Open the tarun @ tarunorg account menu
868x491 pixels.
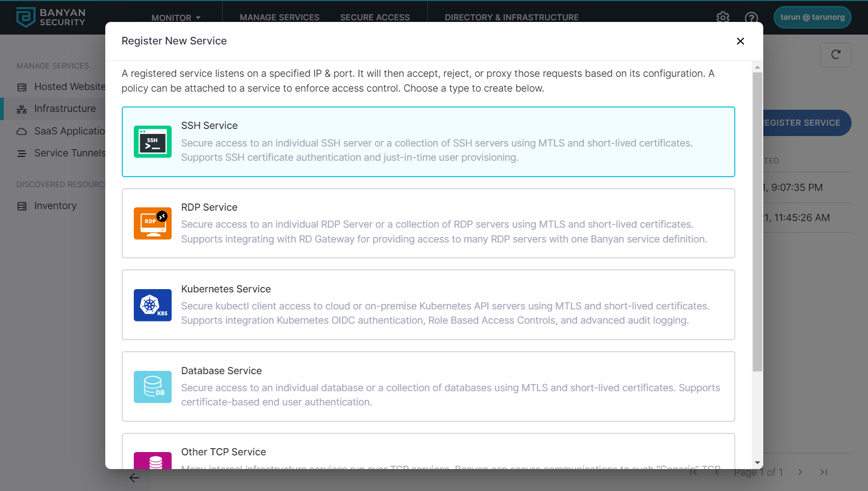812,17
